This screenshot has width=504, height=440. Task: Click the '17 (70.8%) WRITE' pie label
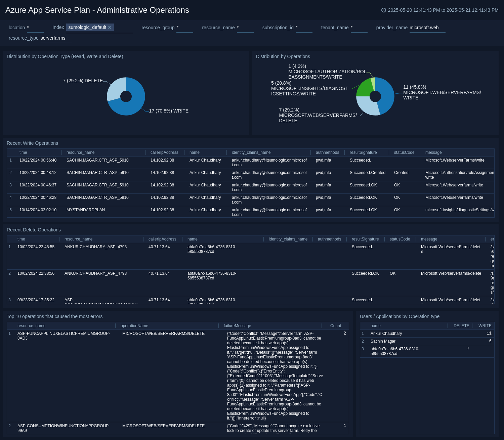coord(169,111)
